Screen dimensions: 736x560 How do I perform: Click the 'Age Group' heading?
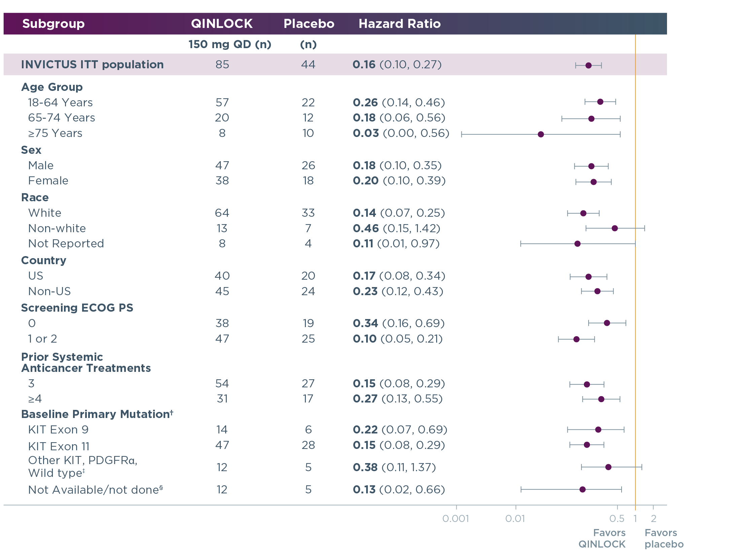(x=52, y=87)
